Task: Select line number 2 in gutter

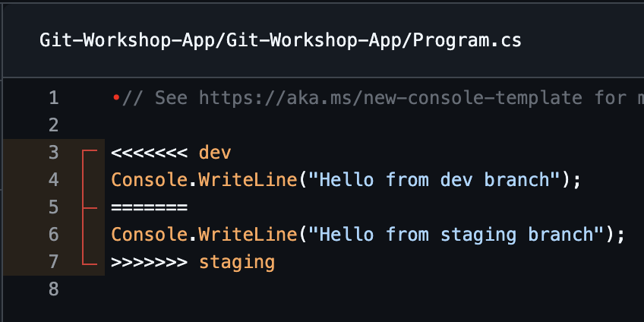Action: pyautogui.click(x=54, y=125)
